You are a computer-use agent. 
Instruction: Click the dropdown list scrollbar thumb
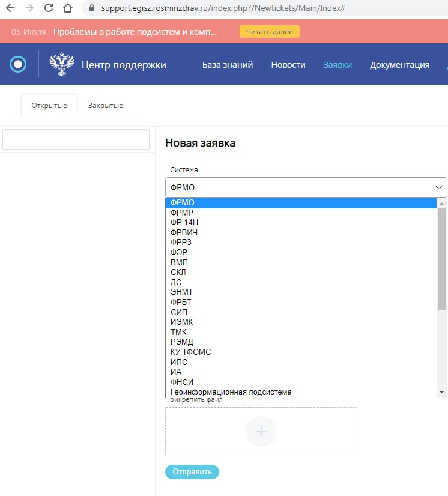441,259
